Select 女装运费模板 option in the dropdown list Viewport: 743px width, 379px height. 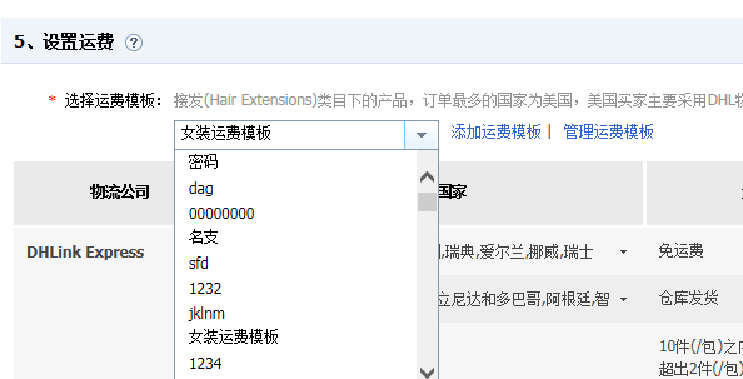coord(233,337)
